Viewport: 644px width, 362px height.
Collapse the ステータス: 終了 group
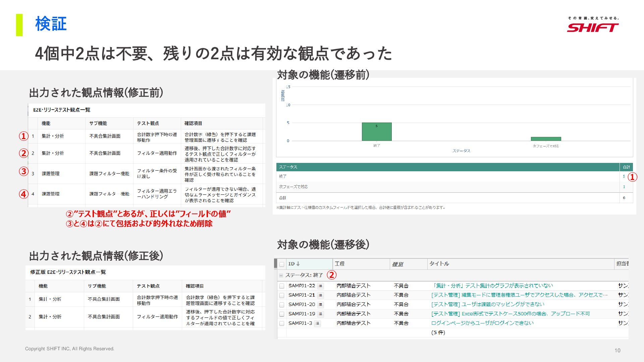click(x=281, y=275)
